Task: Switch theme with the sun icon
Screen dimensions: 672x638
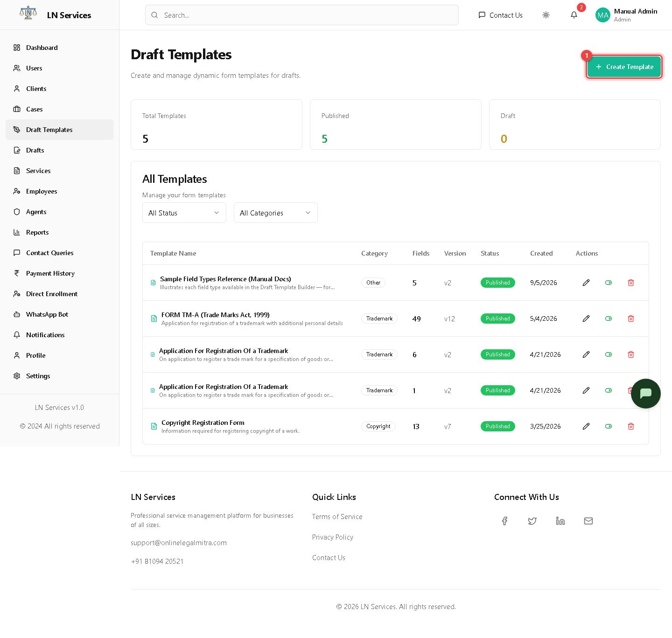Action: point(546,15)
